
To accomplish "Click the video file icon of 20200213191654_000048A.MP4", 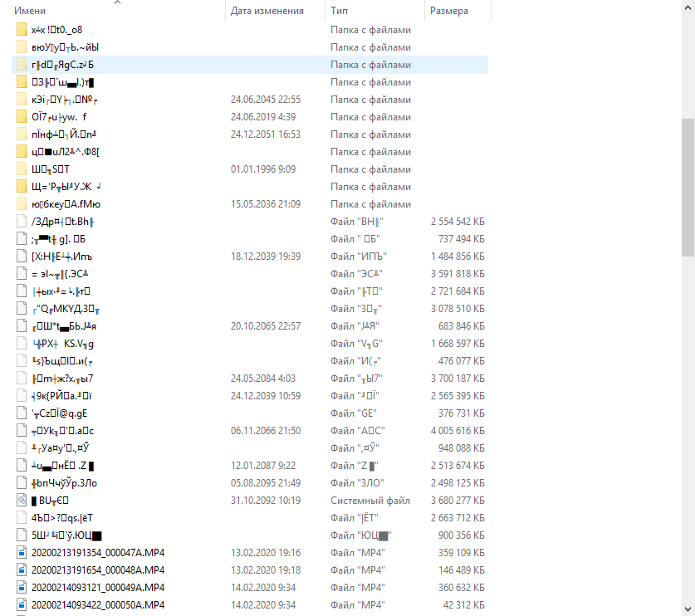I will point(22,570).
